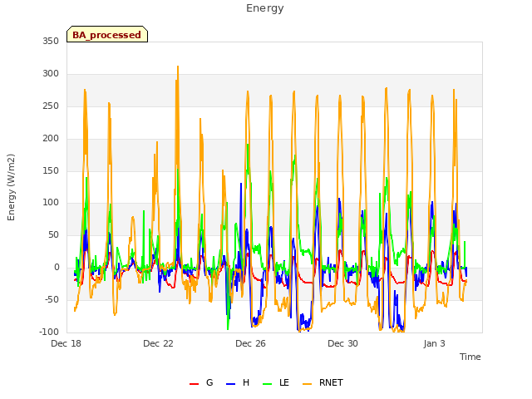Click the -50 y-axis tick label
Image resolution: width=532 pixels, height=399 pixels.
tap(52, 299)
